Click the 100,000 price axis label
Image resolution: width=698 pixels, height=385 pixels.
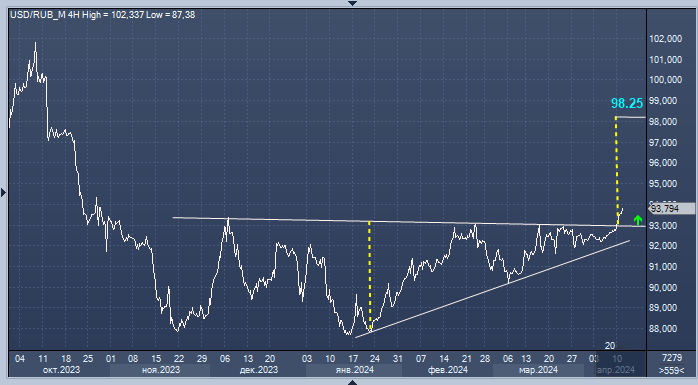pyautogui.click(x=666, y=80)
